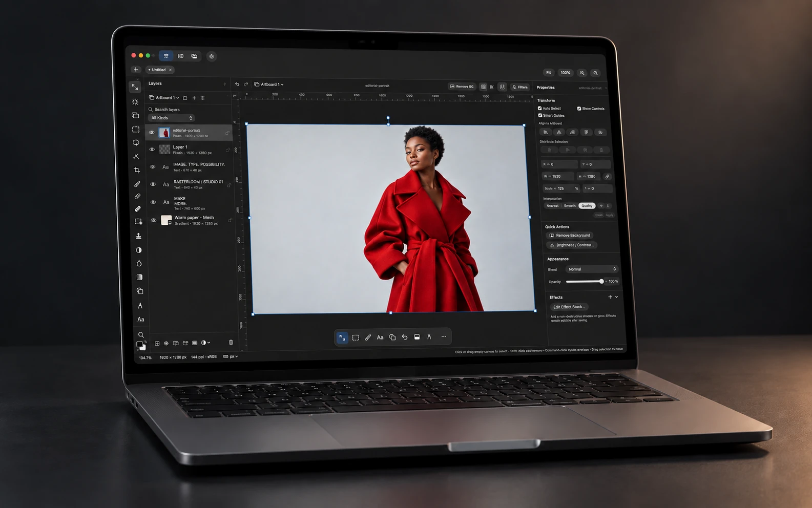
Task: Select Smooth interpolation option
Action: pos(570,206)
